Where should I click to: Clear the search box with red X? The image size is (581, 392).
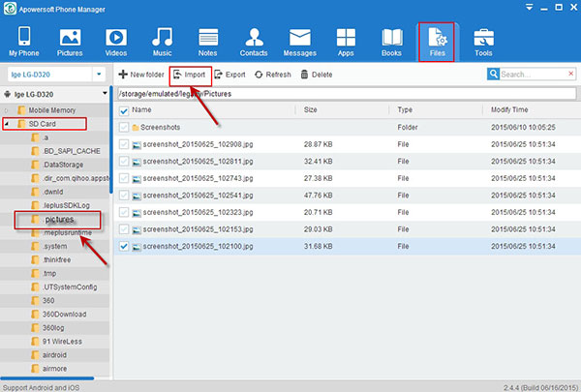point(571,74)
